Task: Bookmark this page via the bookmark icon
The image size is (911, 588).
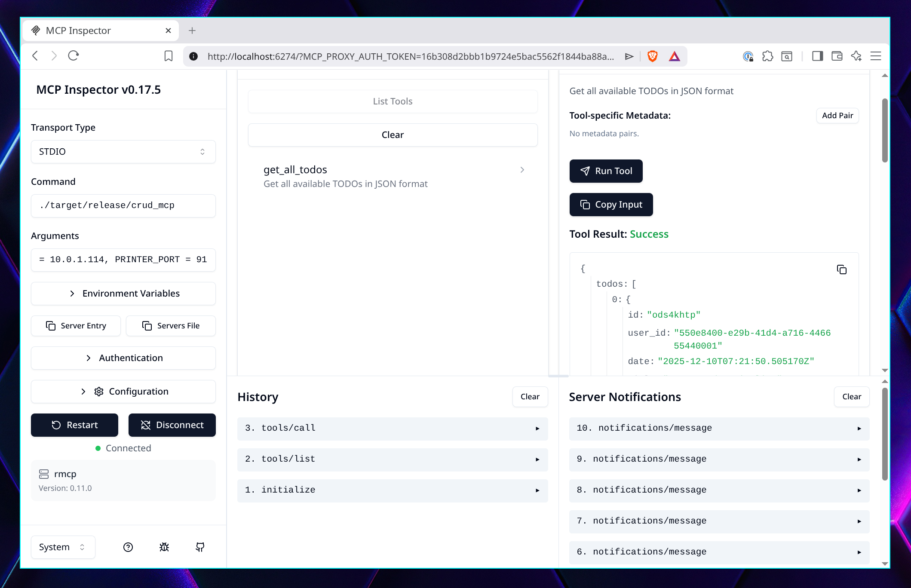Action: click(168, 56)
